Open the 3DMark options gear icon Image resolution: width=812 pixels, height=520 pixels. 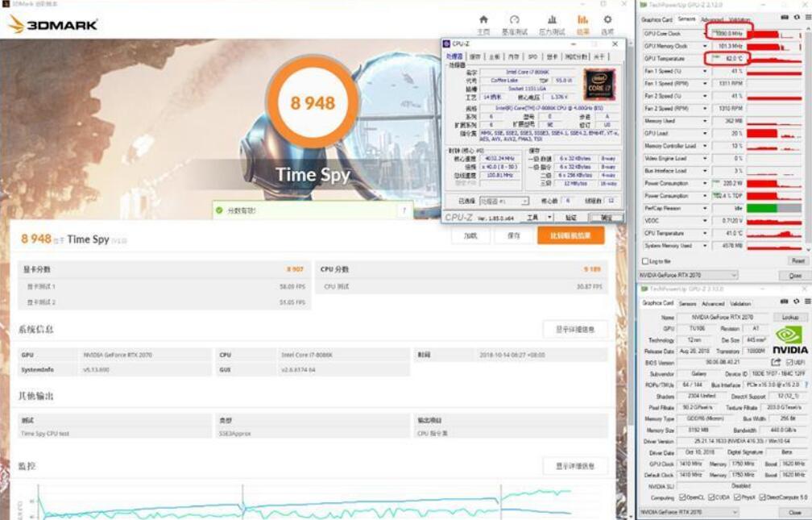pyautogui.click(x=607, y=19)
